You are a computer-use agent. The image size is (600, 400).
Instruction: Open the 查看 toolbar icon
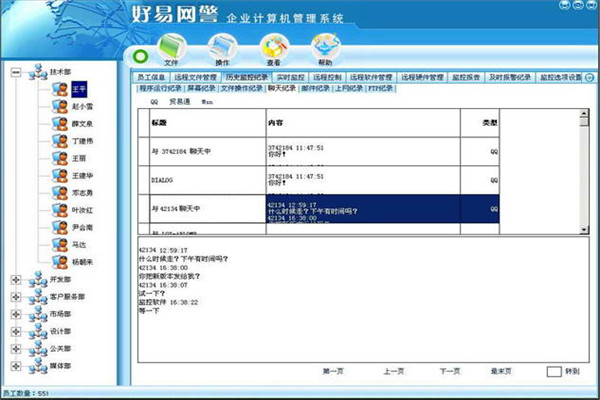point(274,50)
